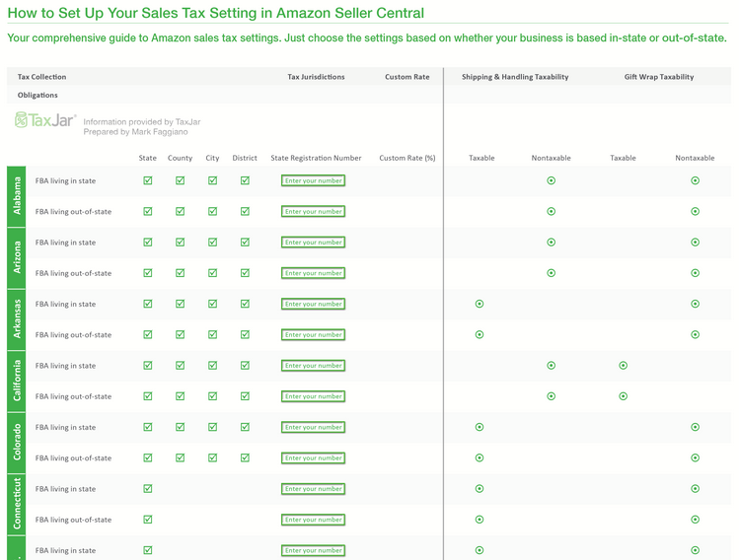The width and height of the screenshot is (739, 560).
Task: Click registration number field for California in-state
Action: 314,366
